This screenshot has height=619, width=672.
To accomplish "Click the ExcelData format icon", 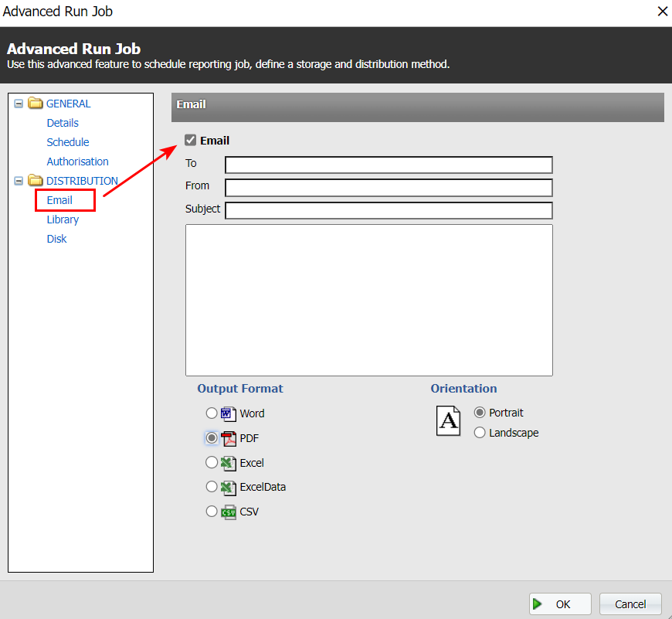I will (229, 487).
